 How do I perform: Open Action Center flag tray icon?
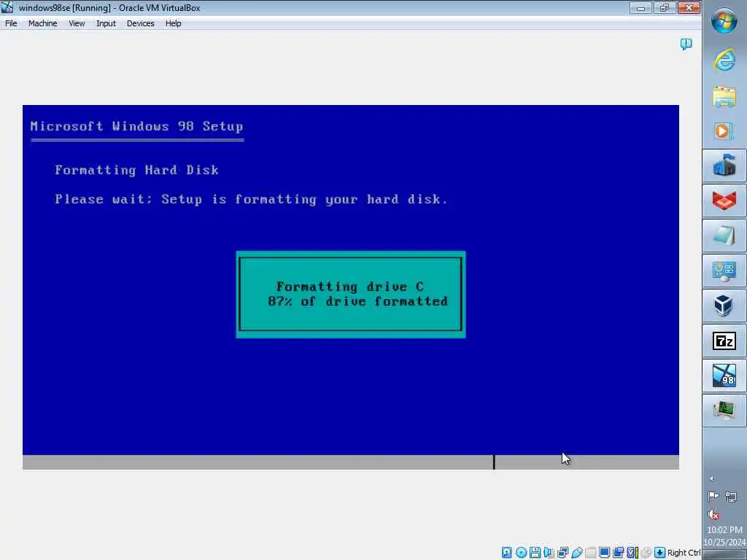point(713,497)
